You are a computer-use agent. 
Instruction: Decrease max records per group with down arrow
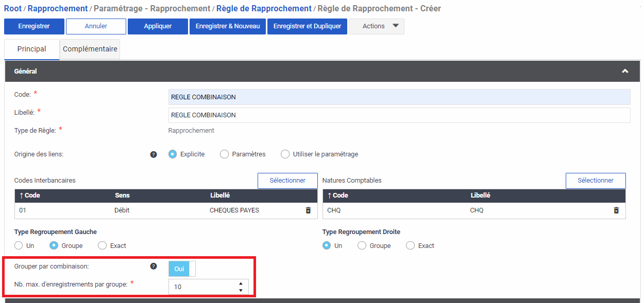point(241,290)
